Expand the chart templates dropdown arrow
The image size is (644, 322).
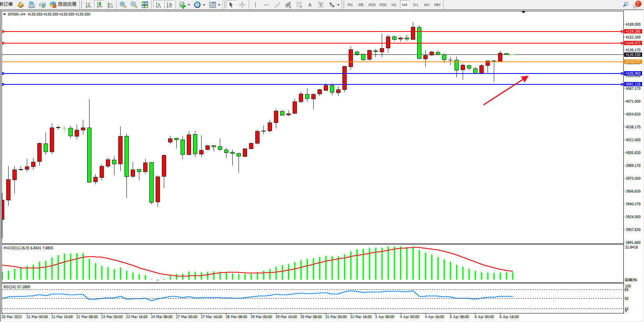(x=219, y=5)
